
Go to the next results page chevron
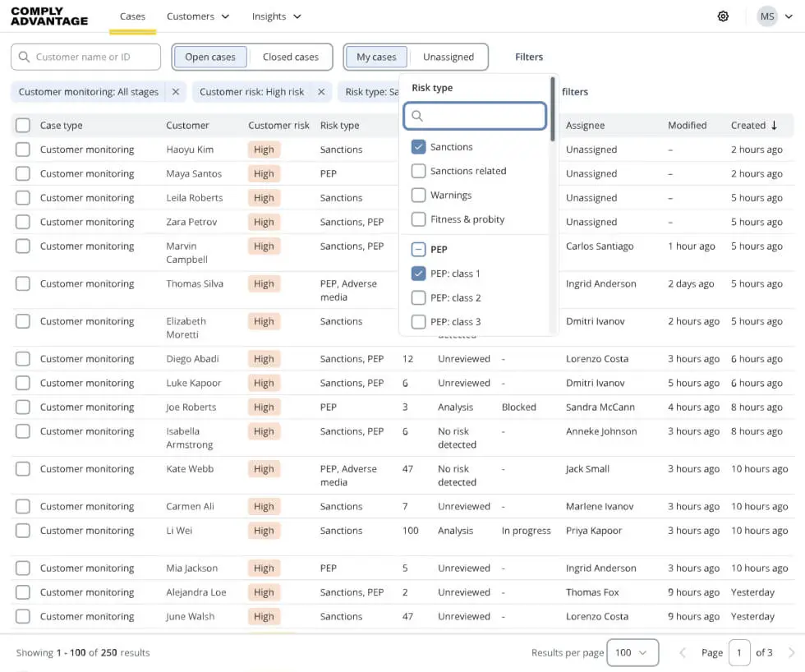point(790,652)
